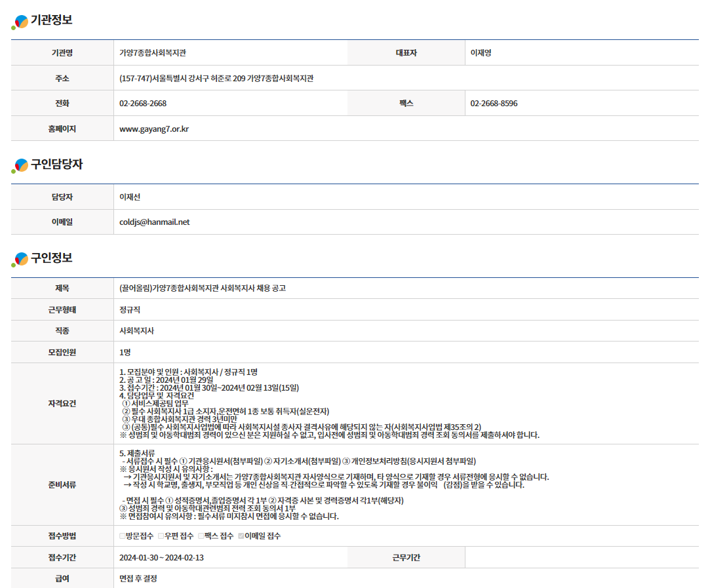710x588 pixels.
Task: Click the 대표자 label cell
Action: 406,53
